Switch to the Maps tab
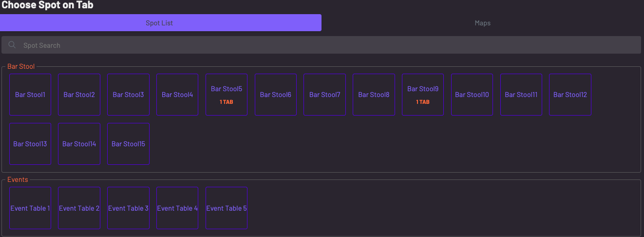644x237 pixels. [482, 23]
